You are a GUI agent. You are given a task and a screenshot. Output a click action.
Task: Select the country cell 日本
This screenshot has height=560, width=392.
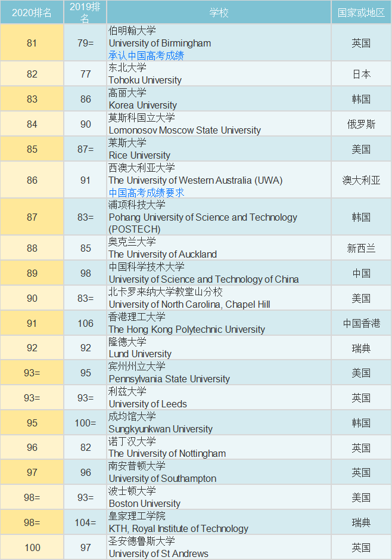tap(362, 75)
